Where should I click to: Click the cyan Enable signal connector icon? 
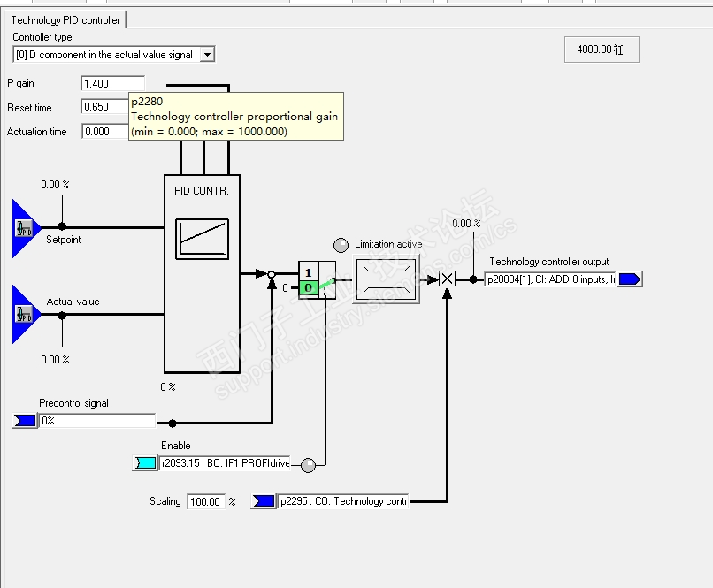(x=145, y=463)
